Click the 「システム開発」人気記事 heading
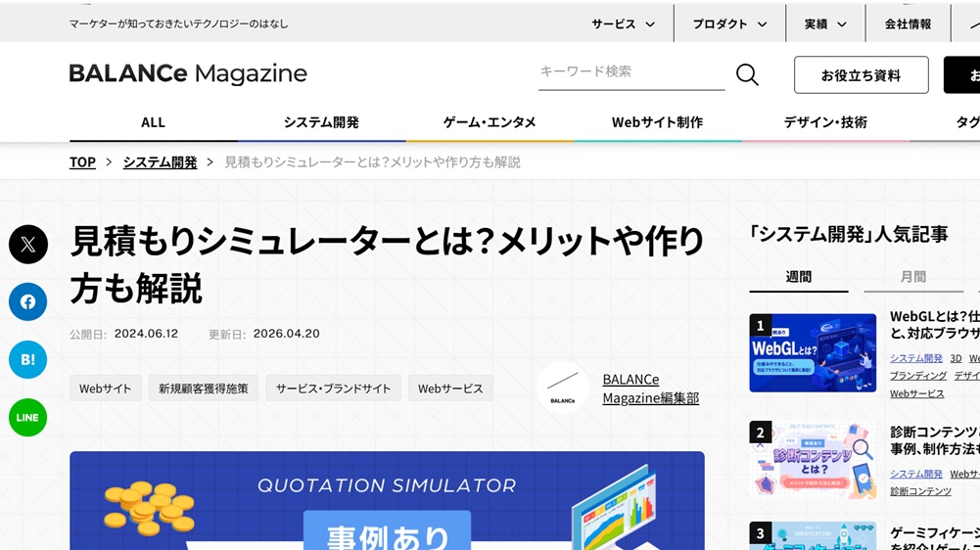980x550 pixels. pyautogui.click(x=849, y=234)
